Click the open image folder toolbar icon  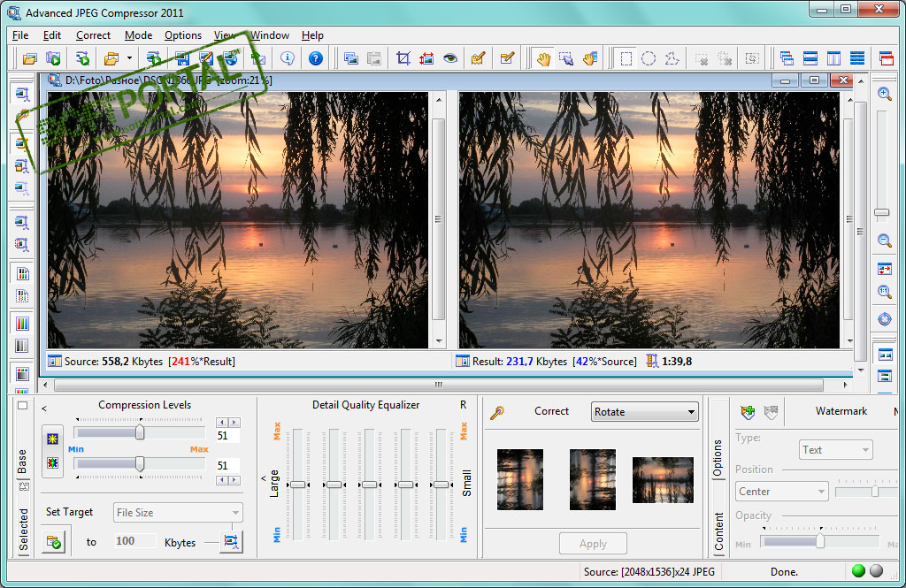click(x=29, y=58)
